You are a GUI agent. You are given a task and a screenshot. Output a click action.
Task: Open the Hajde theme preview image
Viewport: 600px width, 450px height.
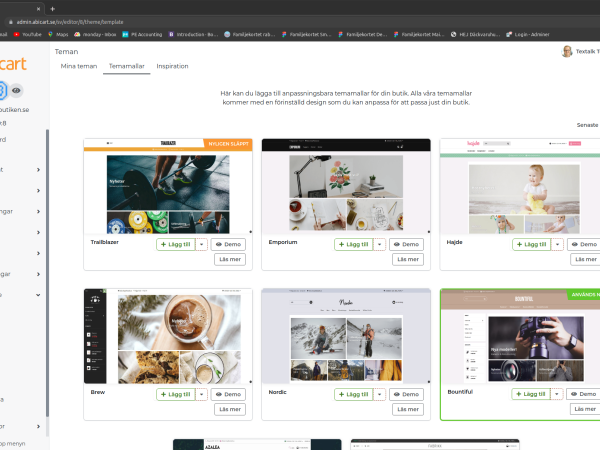(520, 186)
